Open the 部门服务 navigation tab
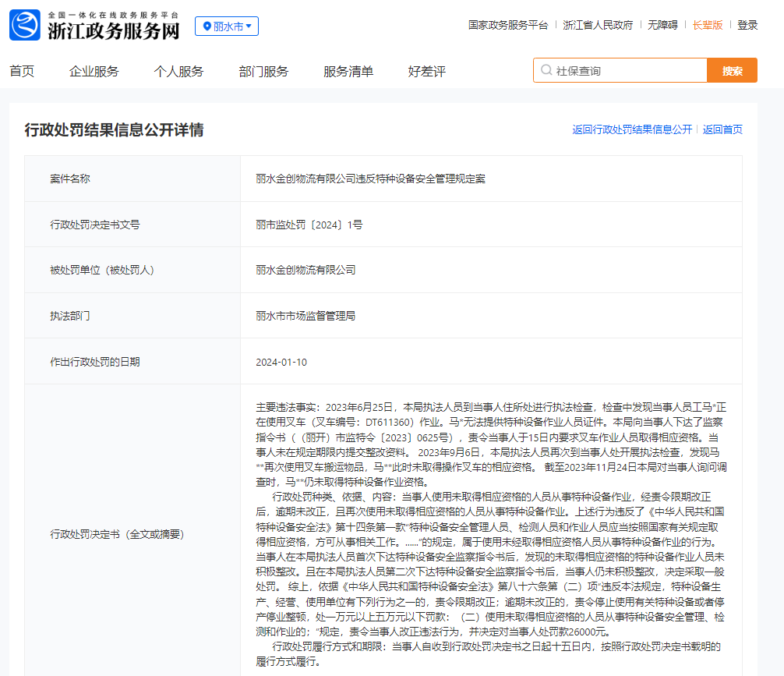784x676 pixels. (x=264, y=71)
